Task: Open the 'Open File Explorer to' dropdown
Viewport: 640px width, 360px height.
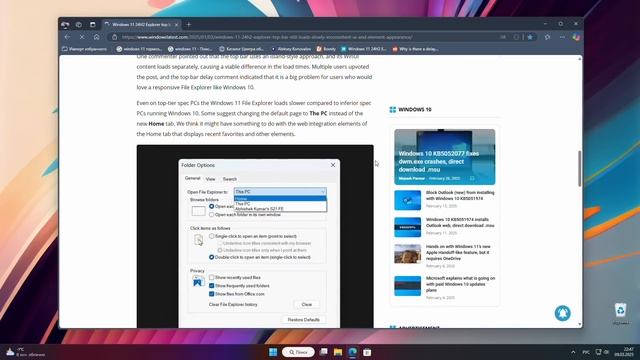Action: click(280, 191)
